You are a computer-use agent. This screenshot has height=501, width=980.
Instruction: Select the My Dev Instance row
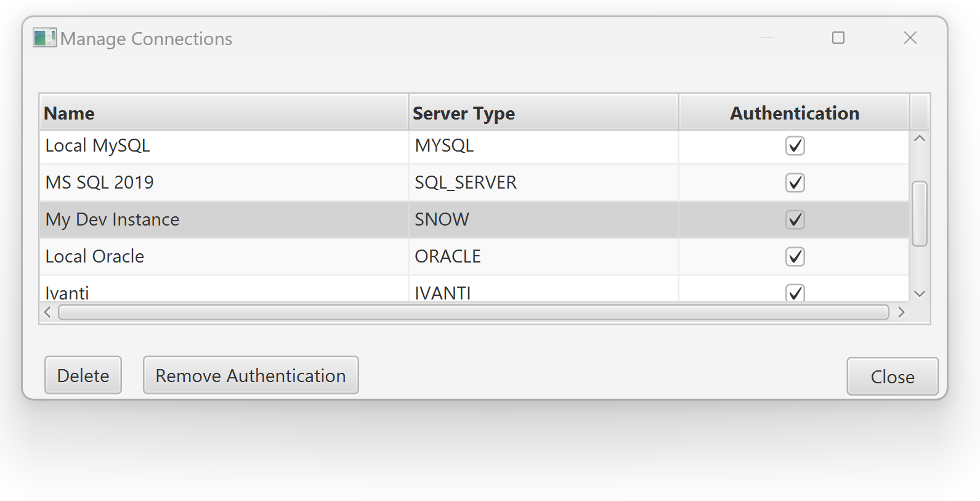coord(474,220)
